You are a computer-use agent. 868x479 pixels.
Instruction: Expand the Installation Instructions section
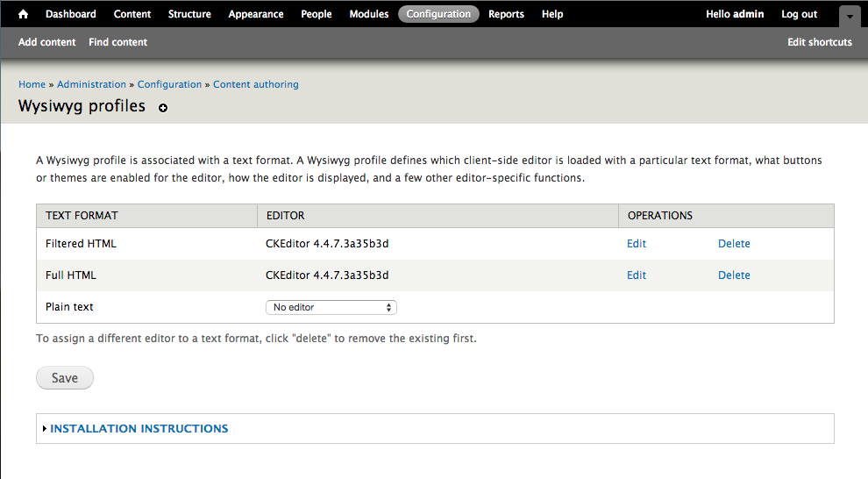point(139,429)
